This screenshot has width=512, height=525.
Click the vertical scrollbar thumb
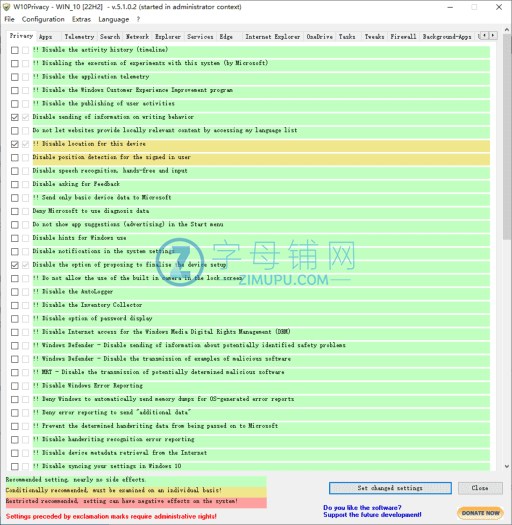point(507,137)
